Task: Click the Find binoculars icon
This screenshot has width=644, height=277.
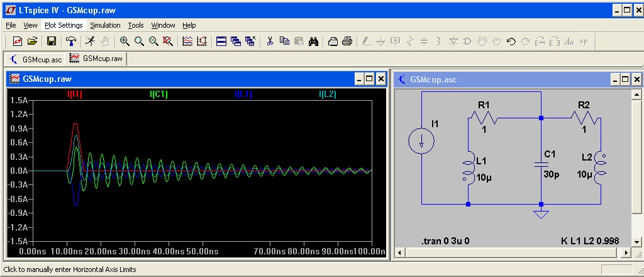Action: (x=314, y=42)
